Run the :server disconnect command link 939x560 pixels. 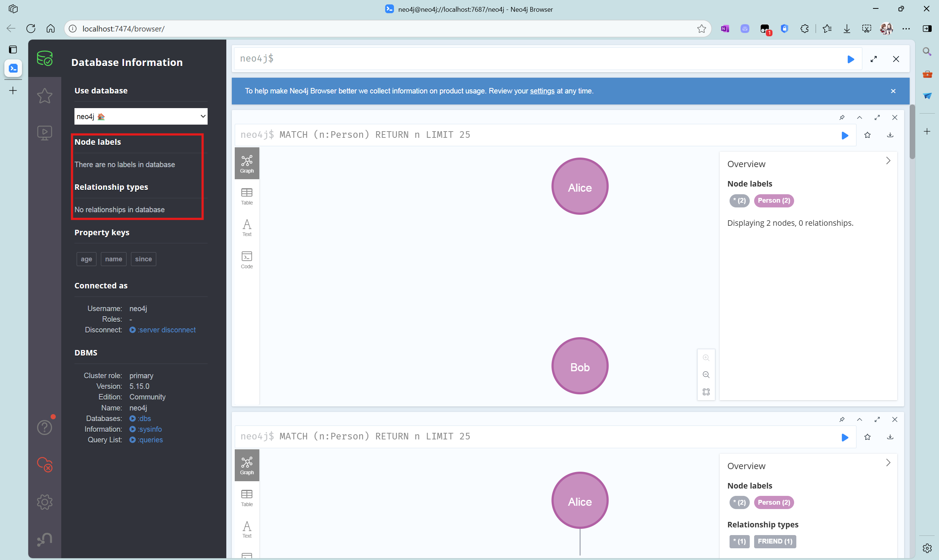coord(162,330)
